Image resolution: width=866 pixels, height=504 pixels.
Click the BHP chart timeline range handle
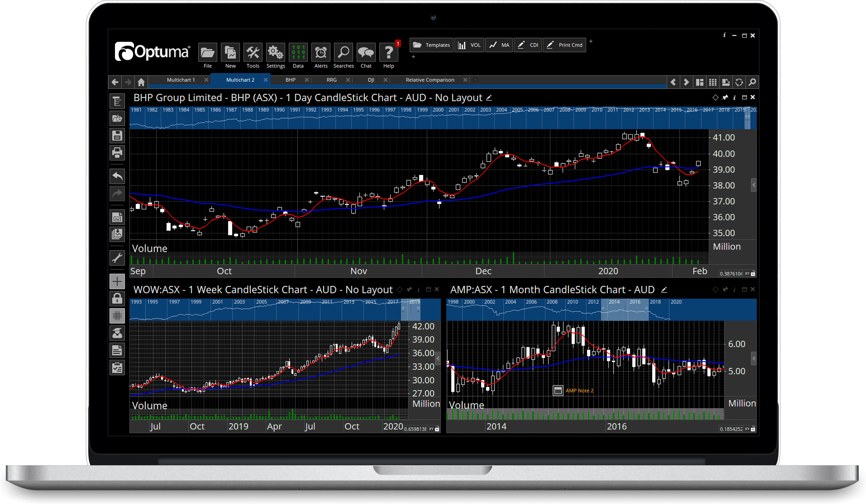[747, 118]
